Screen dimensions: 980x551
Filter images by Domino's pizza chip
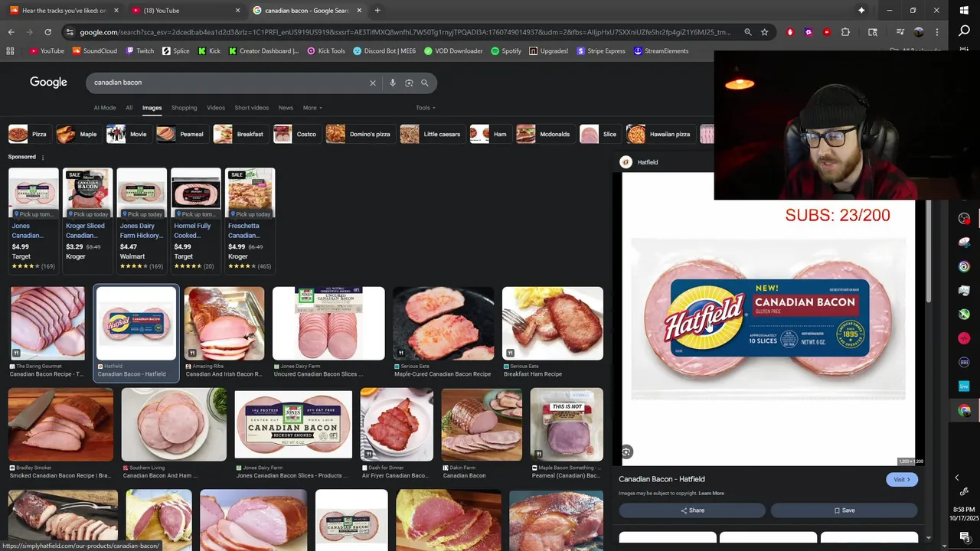[x=359, y=134]
